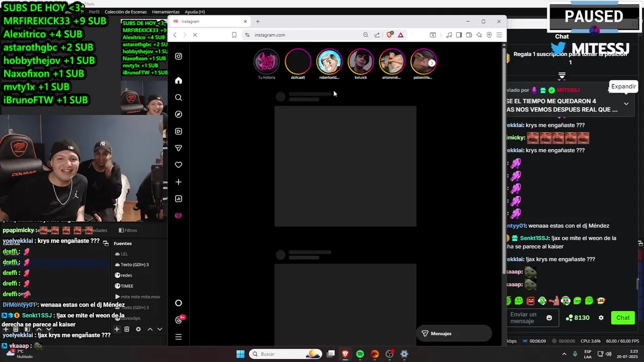Remove source with Fuentes trash icon

127,329
